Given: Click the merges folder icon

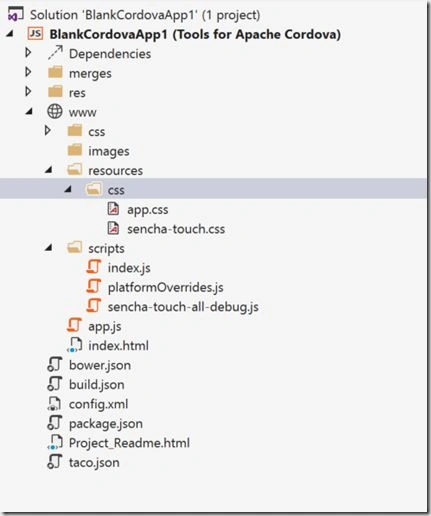Looking at the screenshot, I should coord(55,73).
